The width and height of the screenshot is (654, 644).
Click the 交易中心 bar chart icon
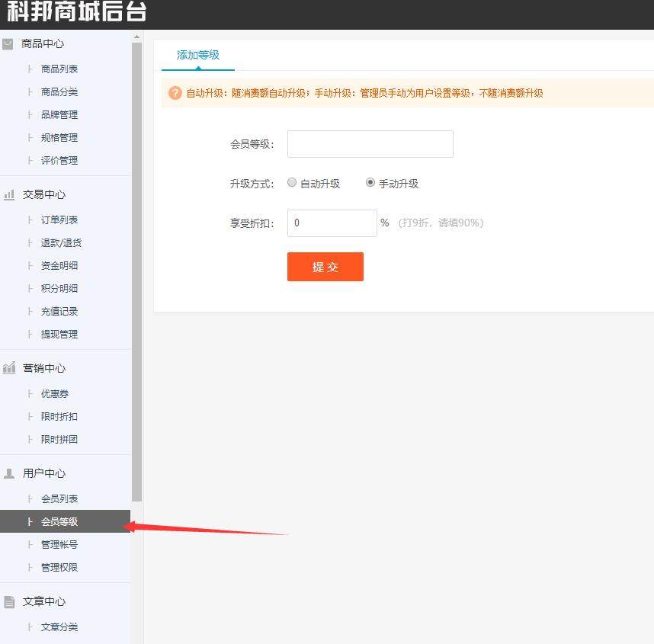pyautogui.click(x=8, y=195)
